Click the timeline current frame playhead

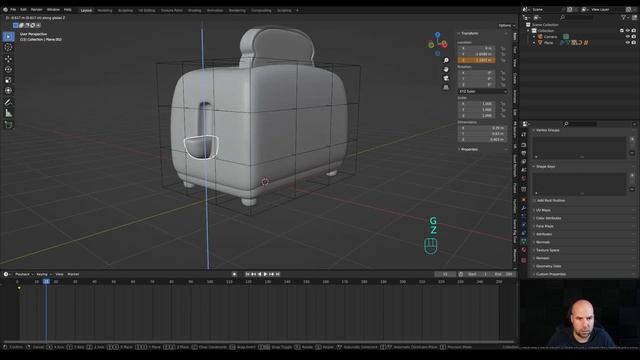pyautogui.click(x=46, y=282)
